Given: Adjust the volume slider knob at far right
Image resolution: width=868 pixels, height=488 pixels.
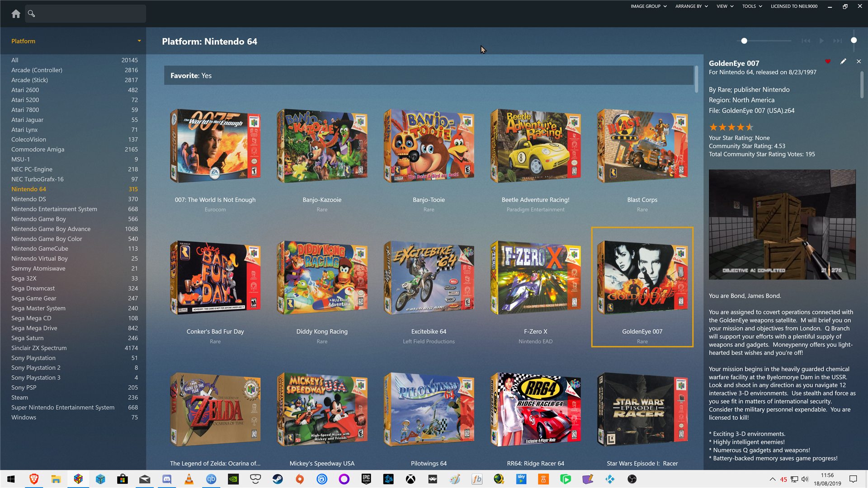Looking at the screenshot, I should (854, 40).
